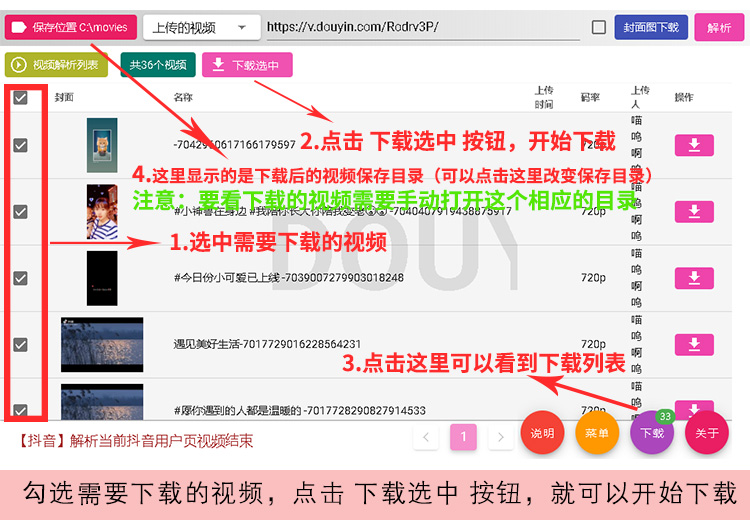Click title #今日份小可爱已上线-7039007279903018248
This screenshot has width=750, height=520.
289,277
